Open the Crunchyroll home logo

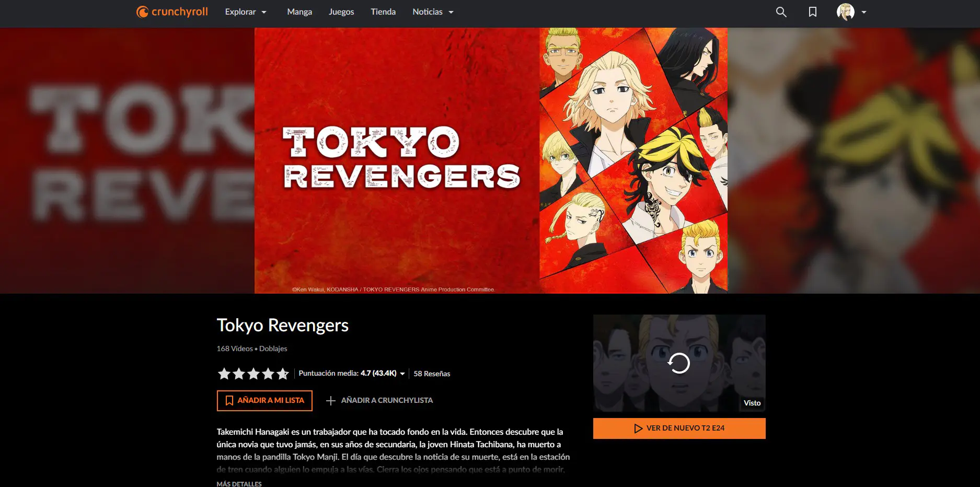172,11
